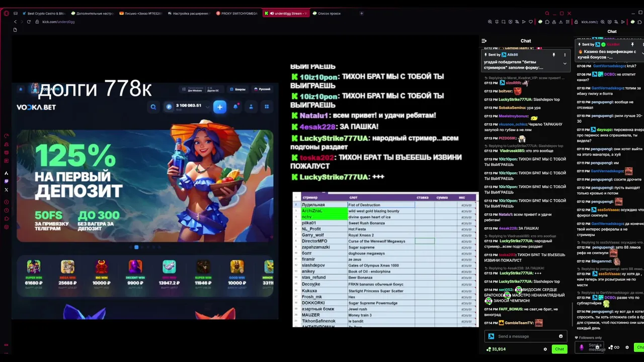
Task: Open more options on Alik86 pinned message
Action: [x=565, y=55]
